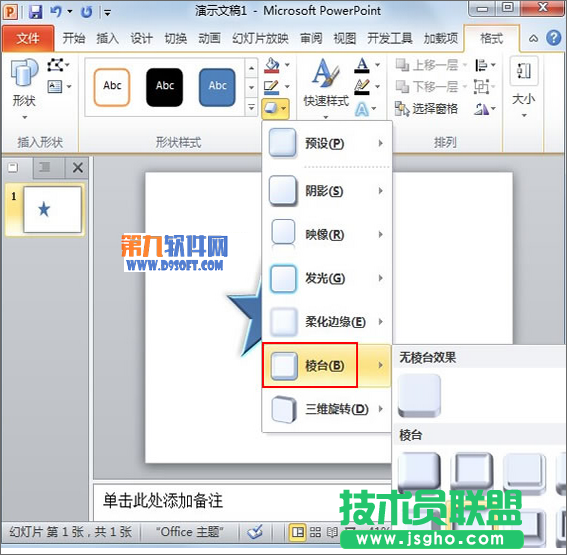Click the Redo/Repeat icon
The height and width of the screenshot is (555, 567).
[86, 12]
